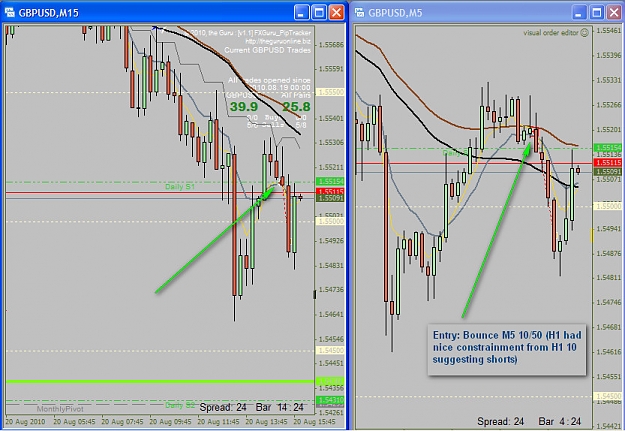Click the theguruonline.biz URL in M15 chart
Image resolution: width=625 pixels, height=431 pixels.
click(278, 41)
